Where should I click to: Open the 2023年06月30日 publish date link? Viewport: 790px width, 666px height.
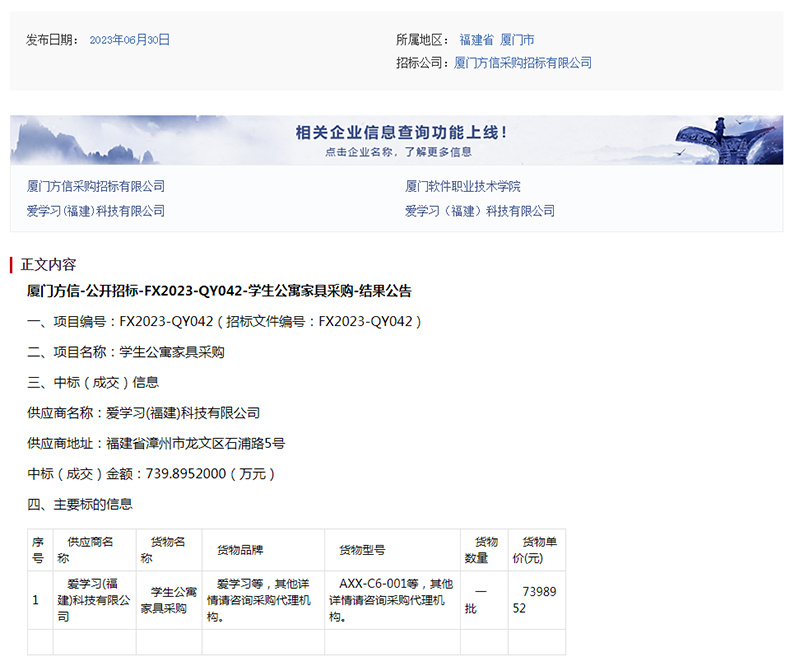[x=129, y=40]
